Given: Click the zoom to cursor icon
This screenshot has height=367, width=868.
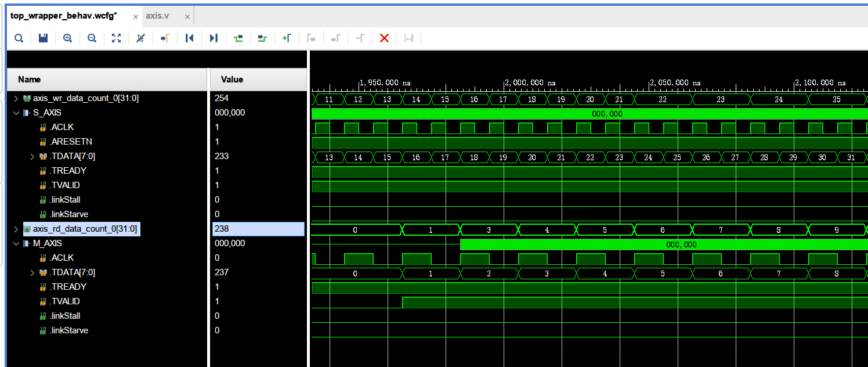Looking at the screenshot, I should (x=140, y=38).
